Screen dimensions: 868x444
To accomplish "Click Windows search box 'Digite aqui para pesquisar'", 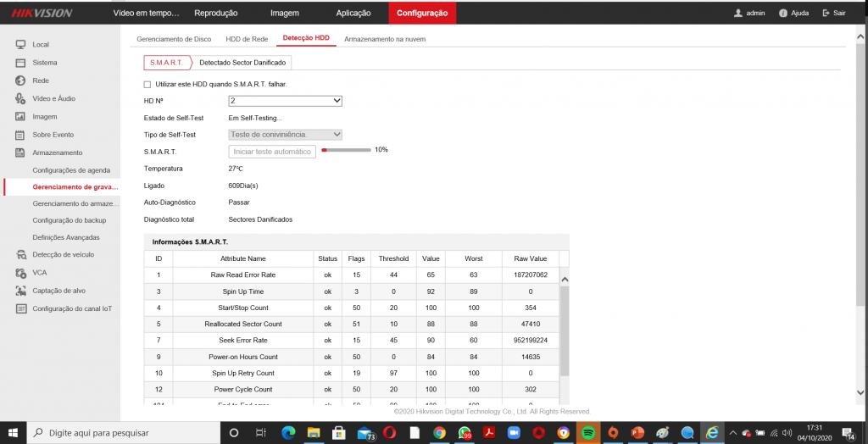I will [x=124, y=432].
